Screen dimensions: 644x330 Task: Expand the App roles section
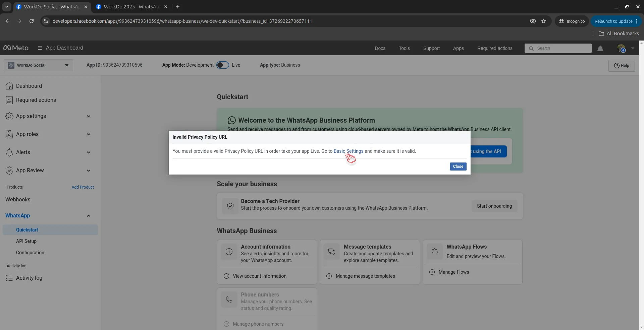click(89, 134)
